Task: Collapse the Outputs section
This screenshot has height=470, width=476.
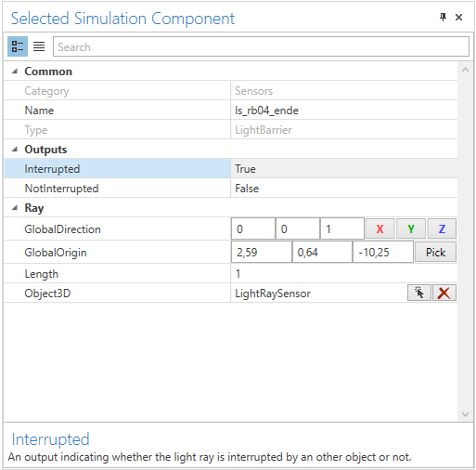Action: coord(15,150)
